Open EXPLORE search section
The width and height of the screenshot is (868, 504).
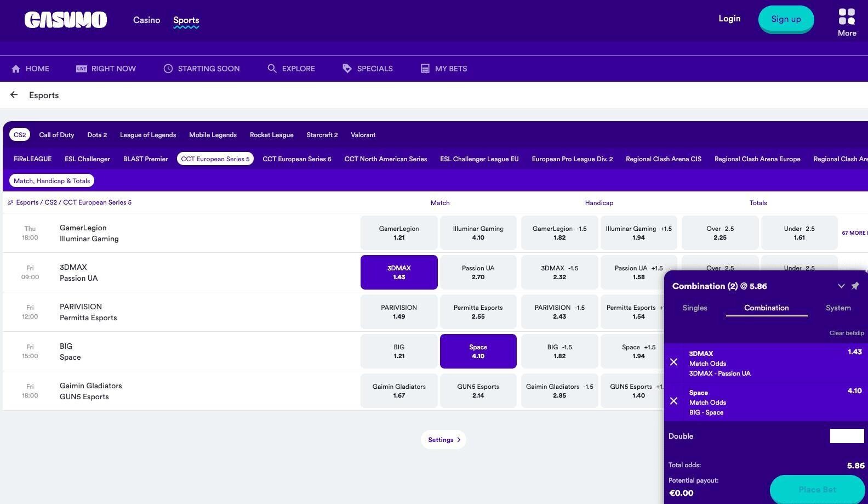(291, 69)
